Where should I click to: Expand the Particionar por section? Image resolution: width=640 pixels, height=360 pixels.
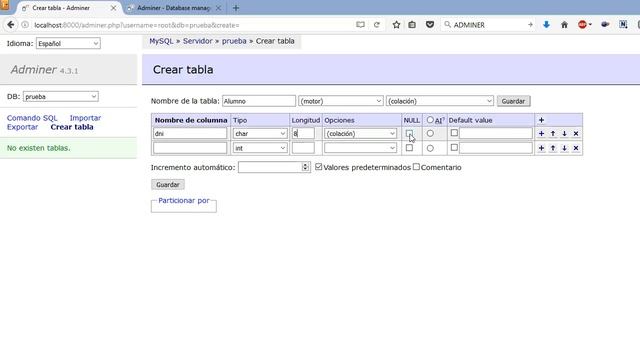pyautogui.click(x=184, y=200)
